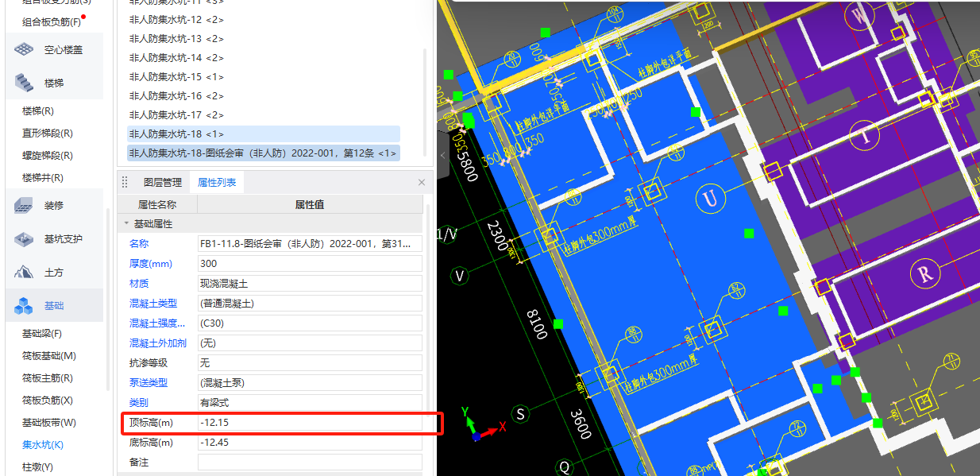Open the 空心楼盖 category icon
This screenshot has height=476, width=980.
click(x=23, y=50)
